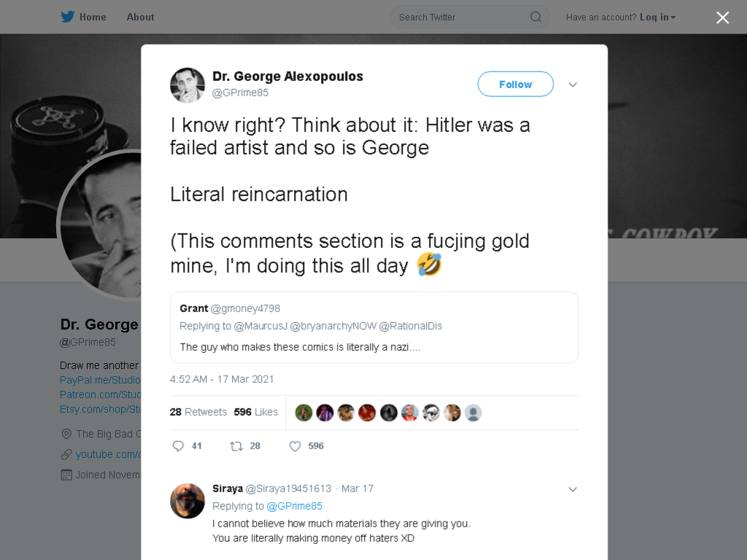Open the quoted tweet by Grant
This screenshot has height=560, width=747.
(x=374, y=327)
